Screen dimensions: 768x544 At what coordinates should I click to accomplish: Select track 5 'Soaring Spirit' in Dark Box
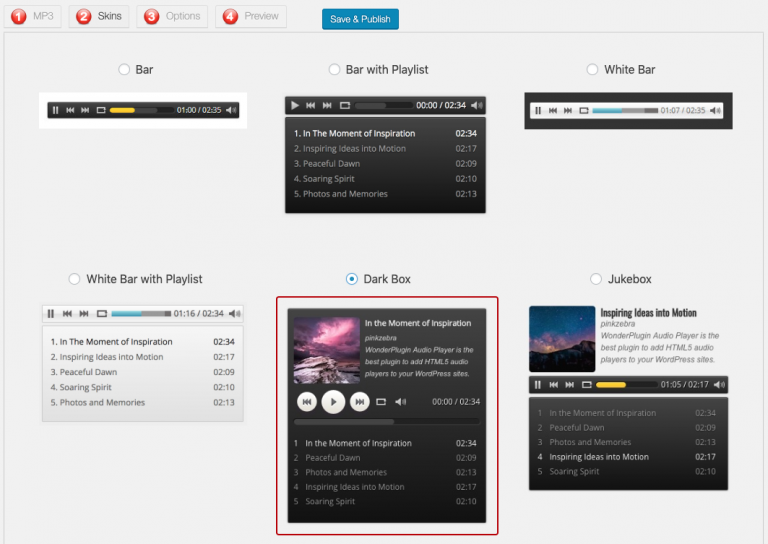coord(385,501)
